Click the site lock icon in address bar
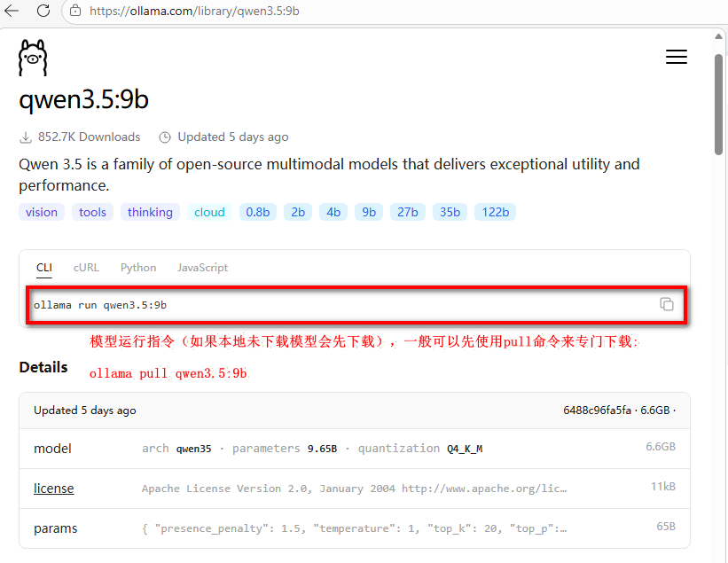This screenshot has height=563, width=728. click(x=75, y=11)
